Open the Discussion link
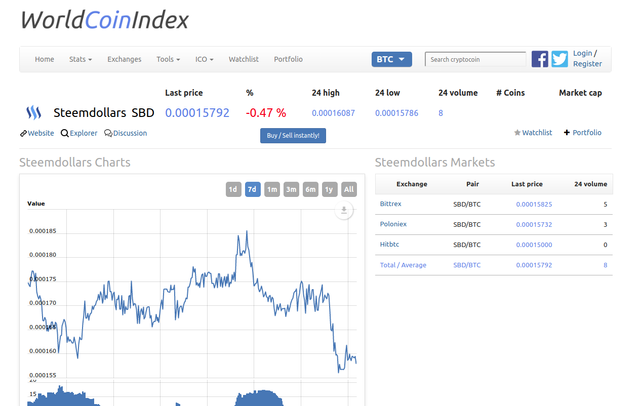Image resolution: width=640 pixels, height=406 pixels. pyautogui.click(x=126, y=133)
